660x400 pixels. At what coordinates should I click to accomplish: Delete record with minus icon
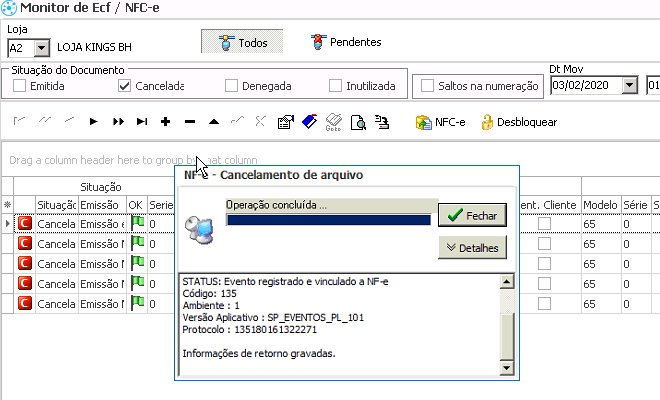pos(190,122)
